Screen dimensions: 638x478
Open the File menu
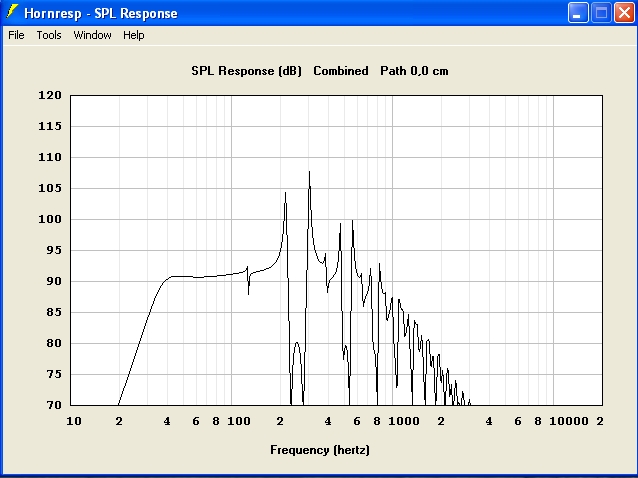coord(16,35)
